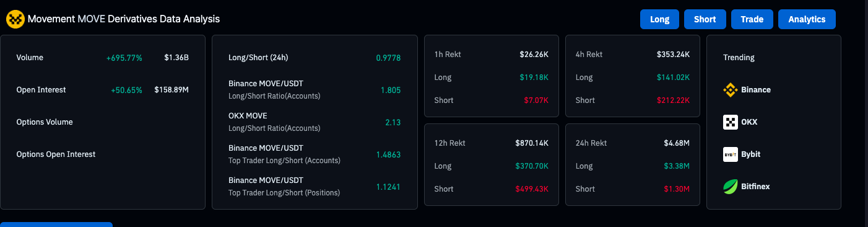Click the Volume +695.77% change figure
The width and height of the screenshot is (868, 227).
point(124,58)
